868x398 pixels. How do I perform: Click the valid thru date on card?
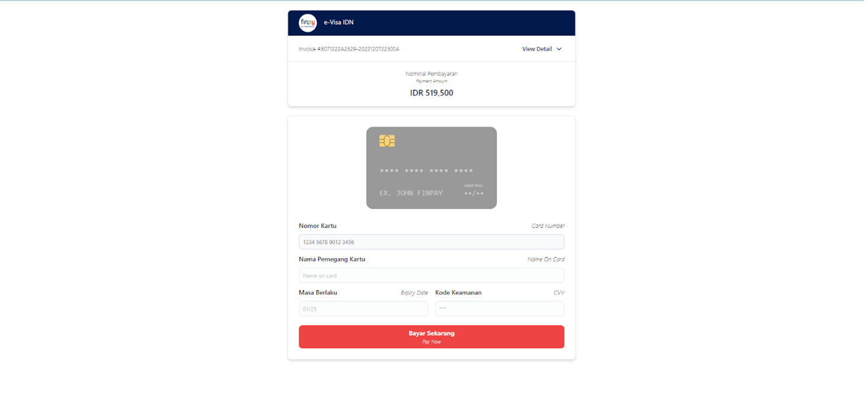pos(474,193)
